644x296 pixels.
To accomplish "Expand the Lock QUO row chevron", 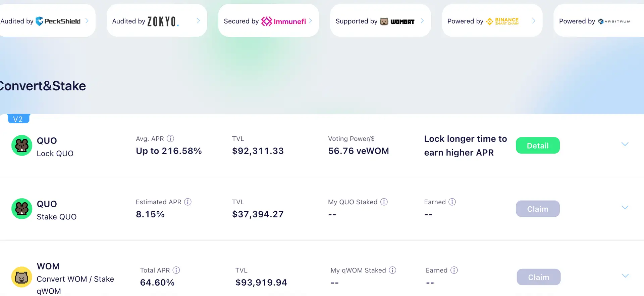I will [625, 144].
